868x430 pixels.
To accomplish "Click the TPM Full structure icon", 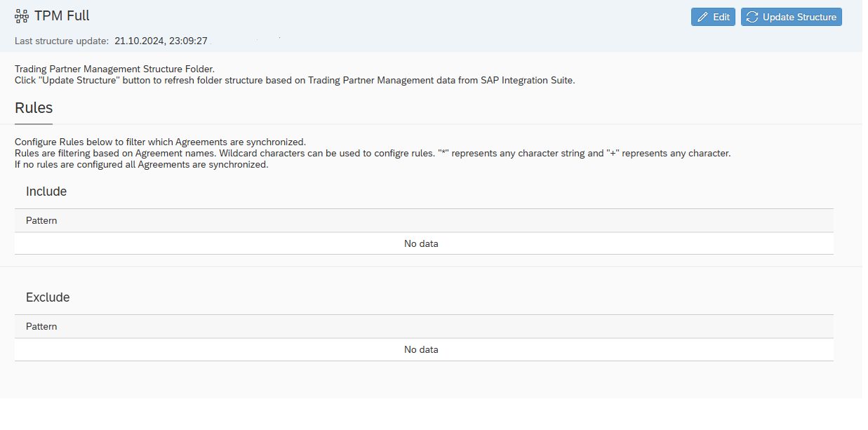I will pos(22,16).
